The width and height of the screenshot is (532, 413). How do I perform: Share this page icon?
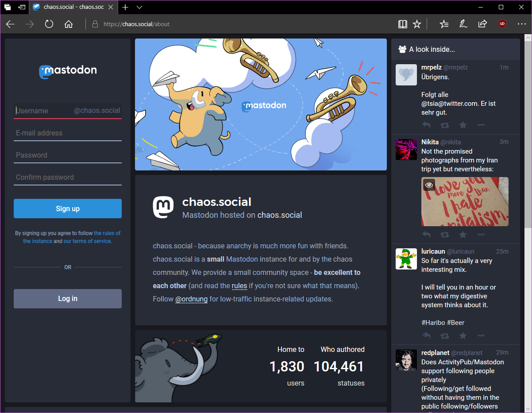click(x=483, y=24)
